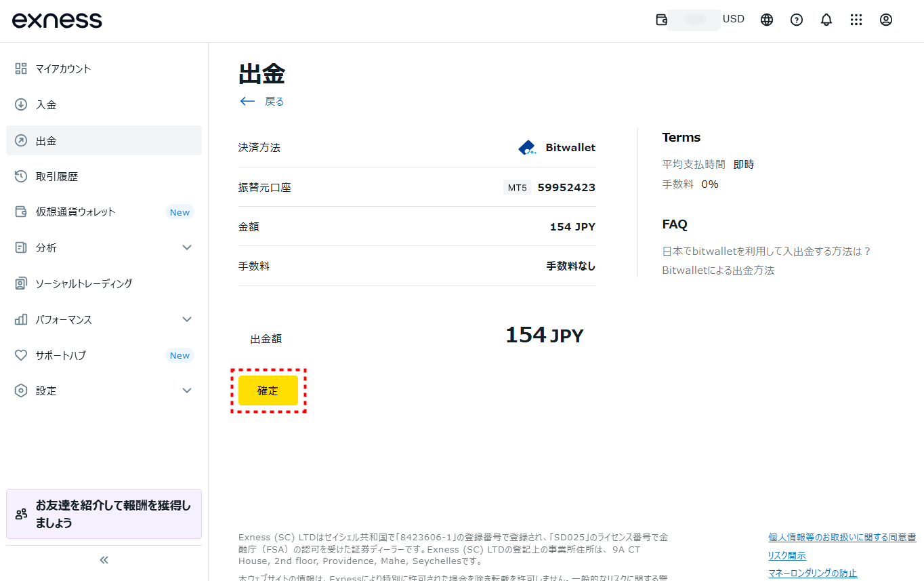
Task: Click the 決済方法 label
Action: click(x=259, y=147)
